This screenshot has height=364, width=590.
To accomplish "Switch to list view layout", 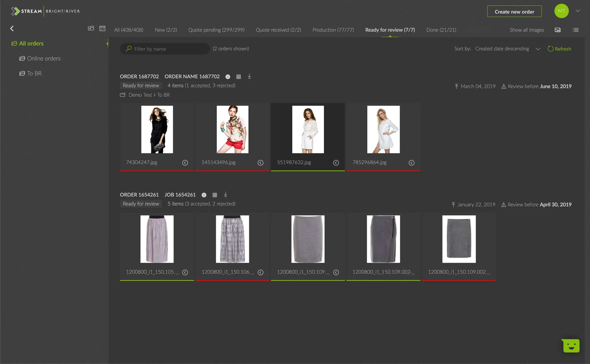I will 575,30.
